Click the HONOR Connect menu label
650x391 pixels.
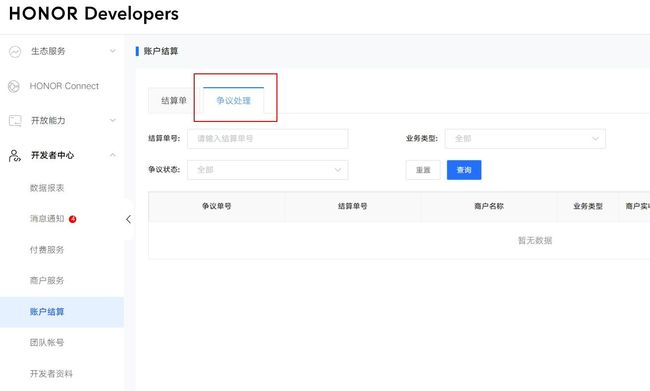click(x=64, y=86)
